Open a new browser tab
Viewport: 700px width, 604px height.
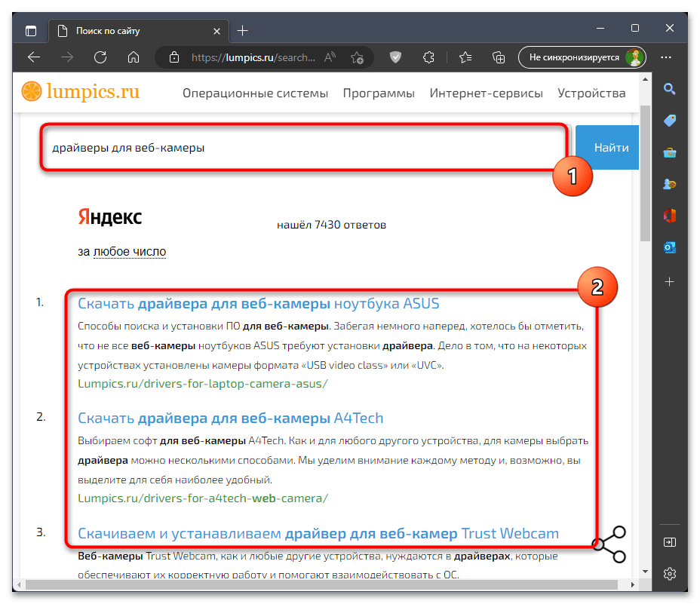click(242, 31)
